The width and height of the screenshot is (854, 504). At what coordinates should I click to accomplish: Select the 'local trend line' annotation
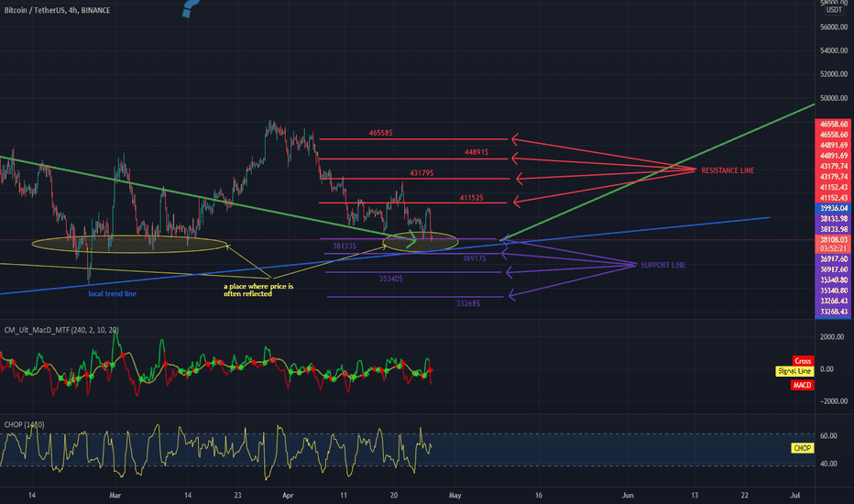click(112, 293)
